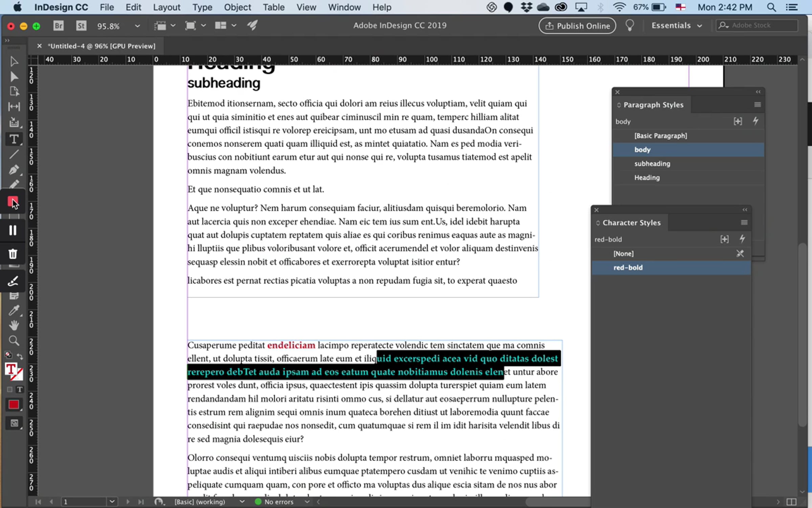Create new style icon in Character Styles
This screenshot has width=812, height=508.
click(724, 239)
